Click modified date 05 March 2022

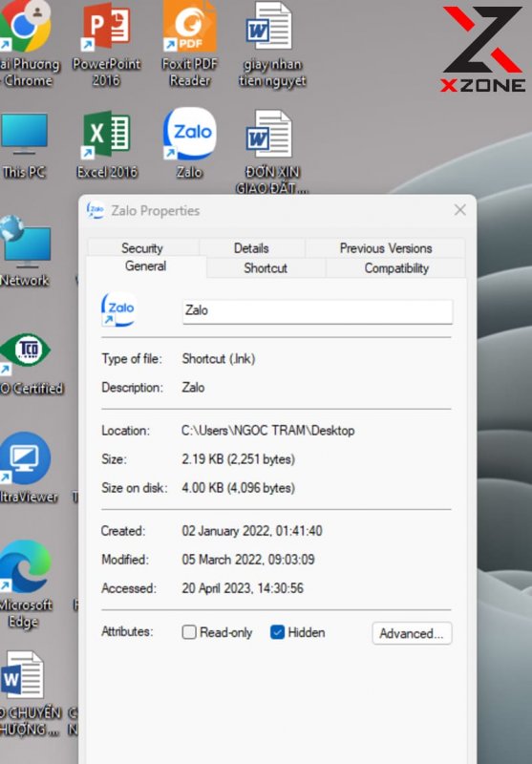pyautogui.click(x=248, y=560)
